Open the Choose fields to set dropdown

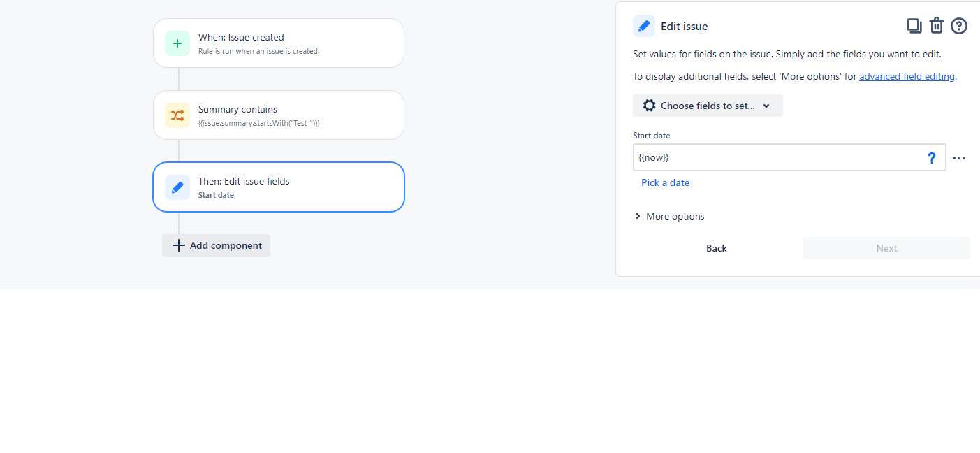pyautogui.click(x=708, y=105)
